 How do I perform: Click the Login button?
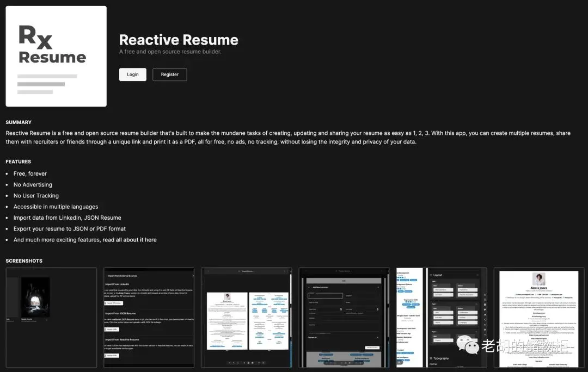[x=133, y=75]
